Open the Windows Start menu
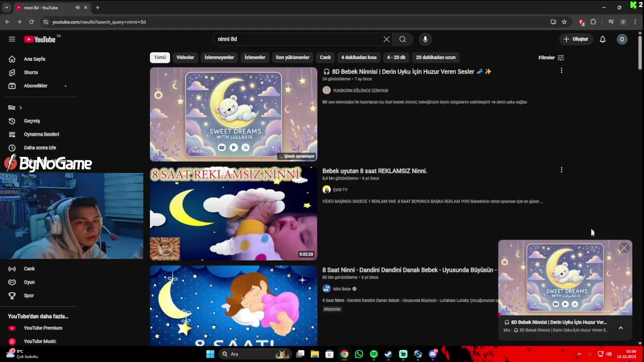The image size is (644, 362). pyautogui.click(x=210, y=354)
